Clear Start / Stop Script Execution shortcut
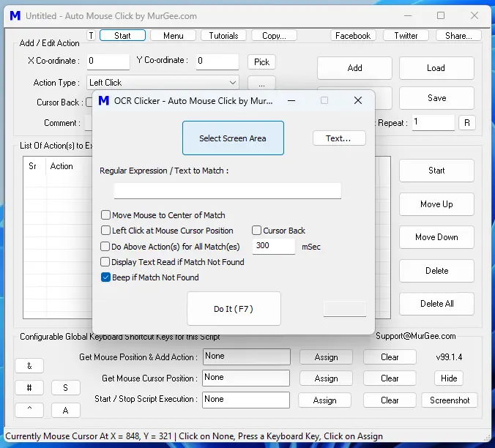 click(390, 400)
